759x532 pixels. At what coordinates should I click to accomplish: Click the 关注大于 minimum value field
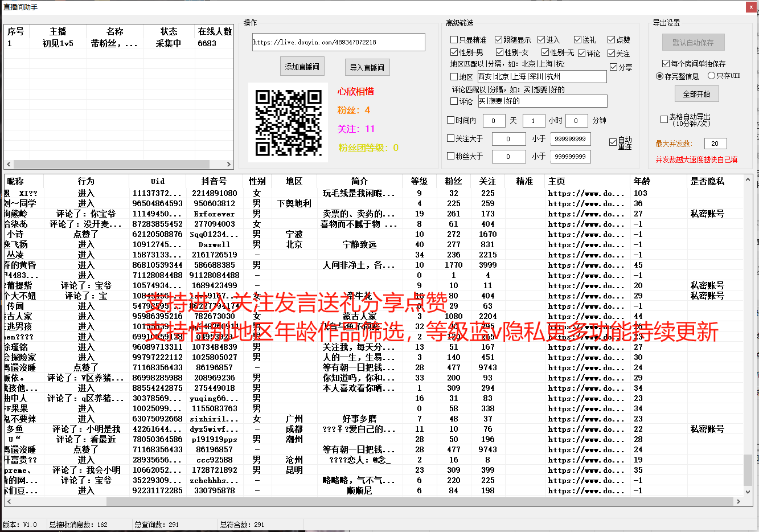pyautogui.click(x=508, y=139)
